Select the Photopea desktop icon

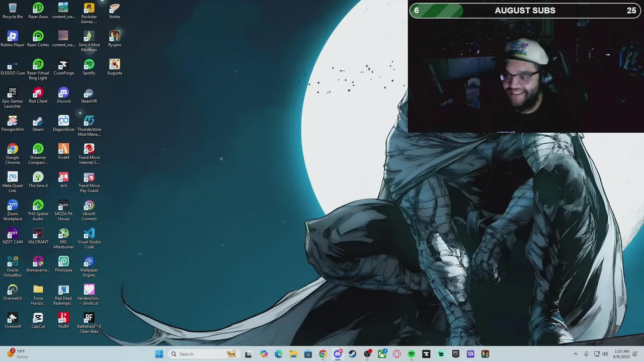(63, 264)
